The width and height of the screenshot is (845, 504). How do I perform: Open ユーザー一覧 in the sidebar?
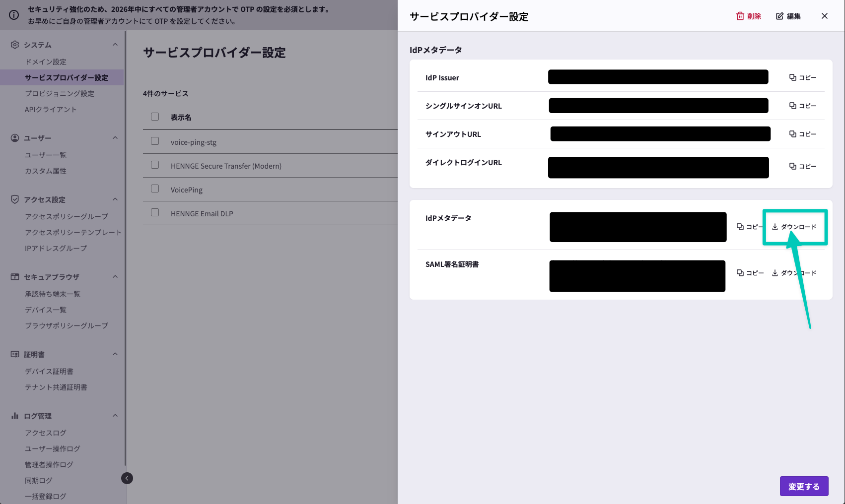tap(46, 155)
